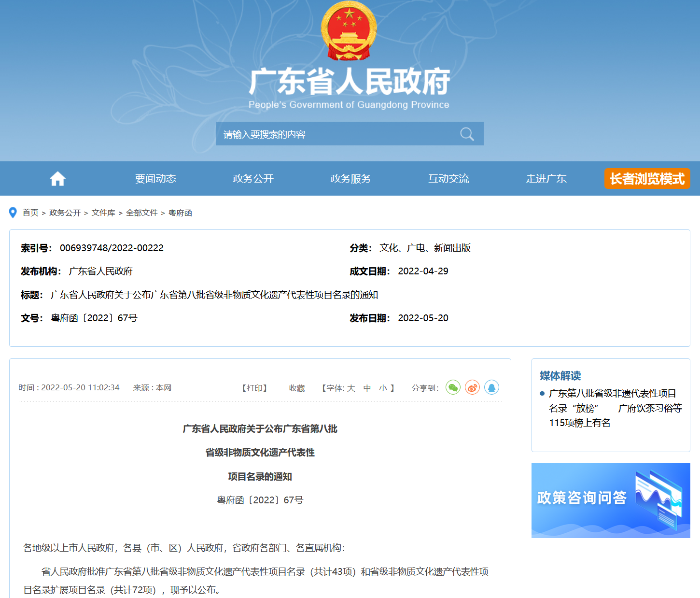Viewport: 700px width, 598px height.
Task: Click 收藏 to bookmark the page
Action: click(297, 388)
